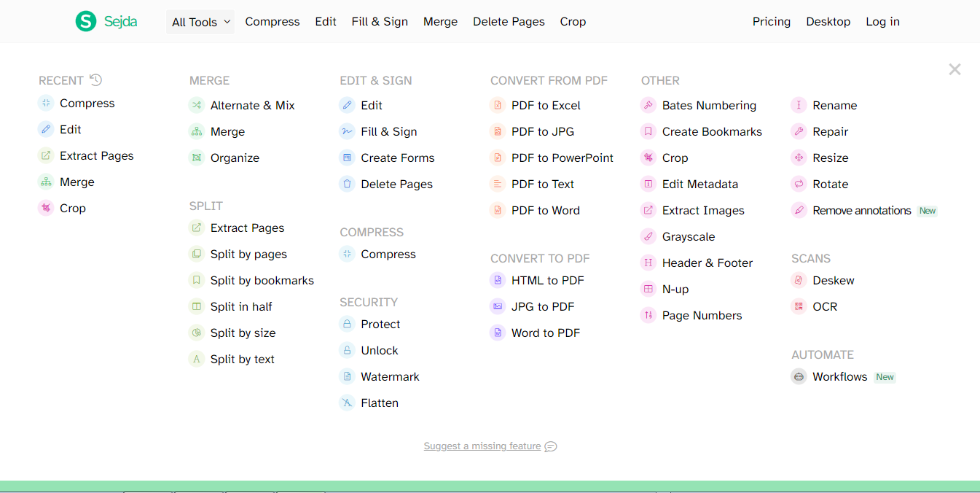The image size is (980, 493).
Task: Open Edit under Edit & Sign
Action: pos(361,105)
